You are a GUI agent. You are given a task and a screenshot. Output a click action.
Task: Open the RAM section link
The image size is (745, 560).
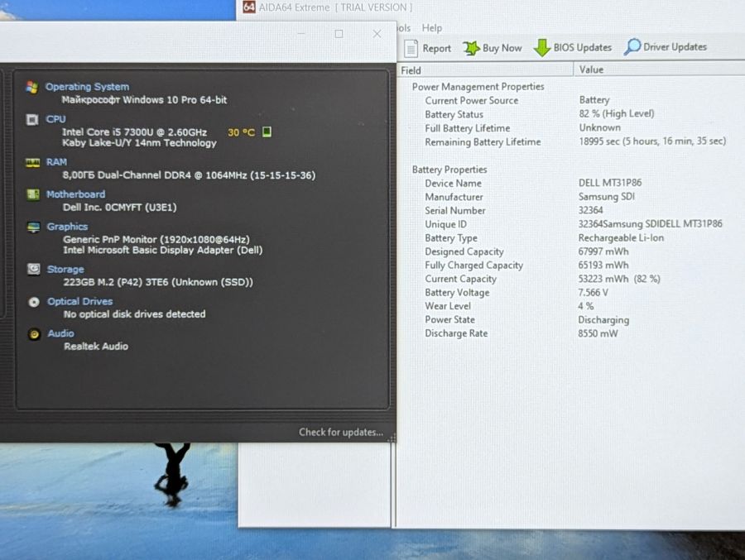click(56, 162)
